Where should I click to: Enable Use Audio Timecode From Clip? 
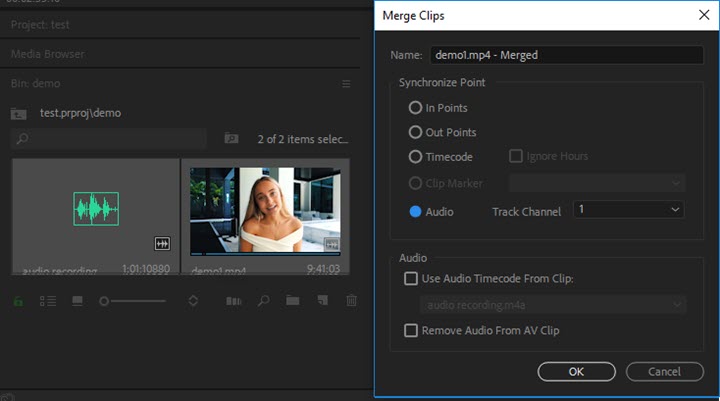411,279
